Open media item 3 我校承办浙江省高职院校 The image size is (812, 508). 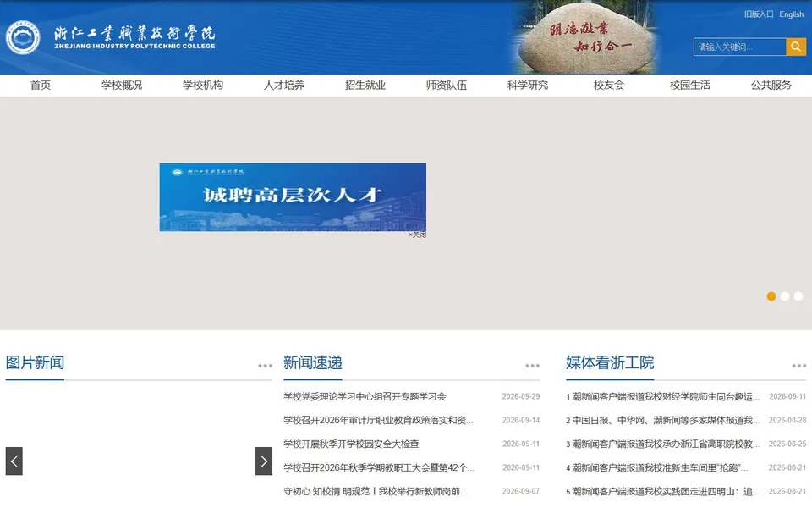click(663, 444)
